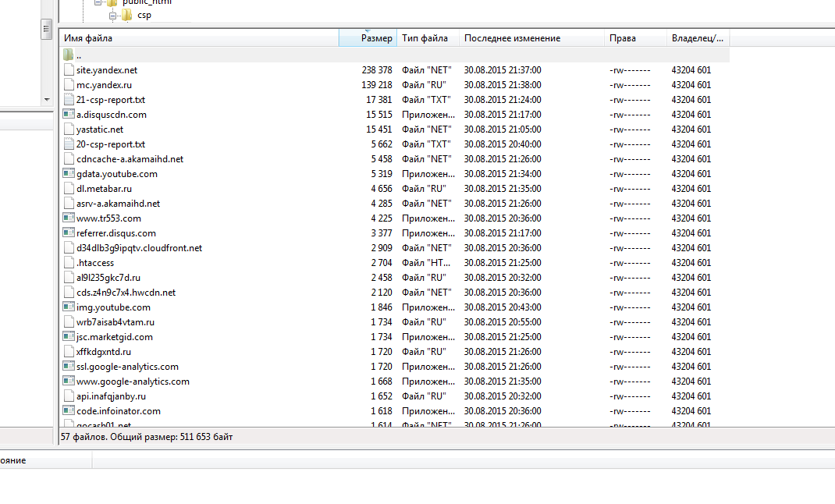The width and height of the screenshot is (835, 504).
Task: Click the 30.08.2015 21:37:00 modification date
Action: 503,70
